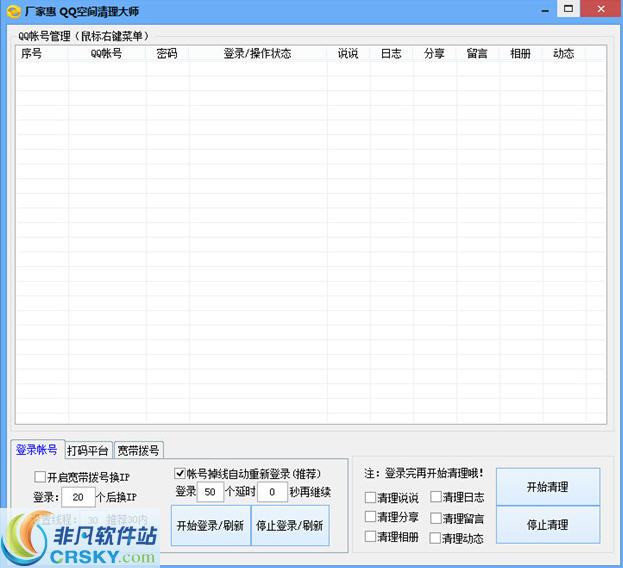This screenshot has height=568, width=623.
Task: Focus the login count field showing 50
Action: [210, 492]
